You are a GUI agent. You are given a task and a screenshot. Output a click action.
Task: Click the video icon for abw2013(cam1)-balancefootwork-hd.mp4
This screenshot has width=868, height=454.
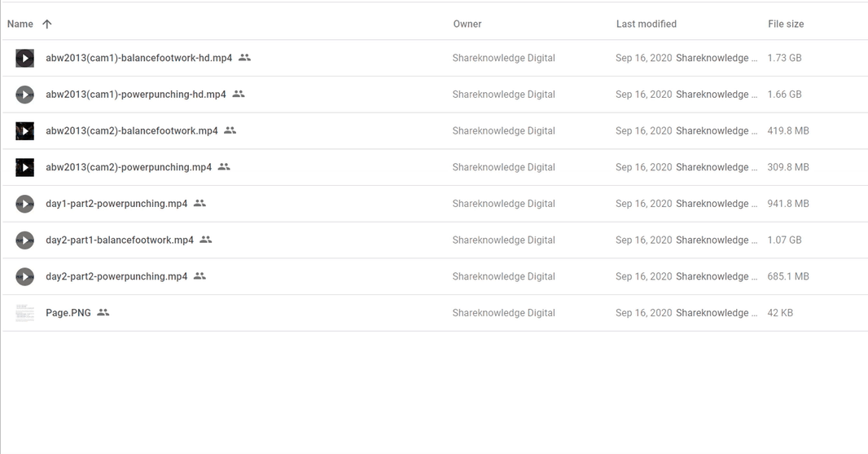click(x=24, y=58)
